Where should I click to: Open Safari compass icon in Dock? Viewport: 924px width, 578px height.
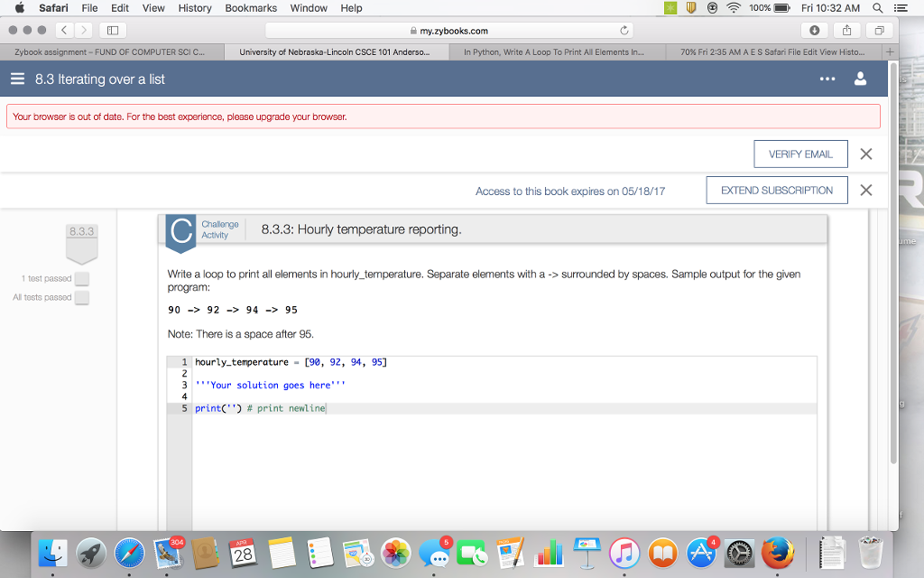coord(129,554)
